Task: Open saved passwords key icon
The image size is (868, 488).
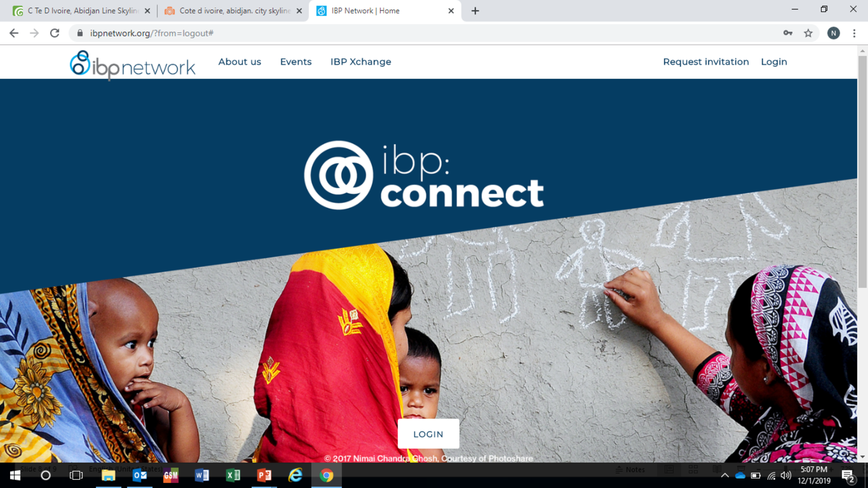Action: click(x=788, y=33)
